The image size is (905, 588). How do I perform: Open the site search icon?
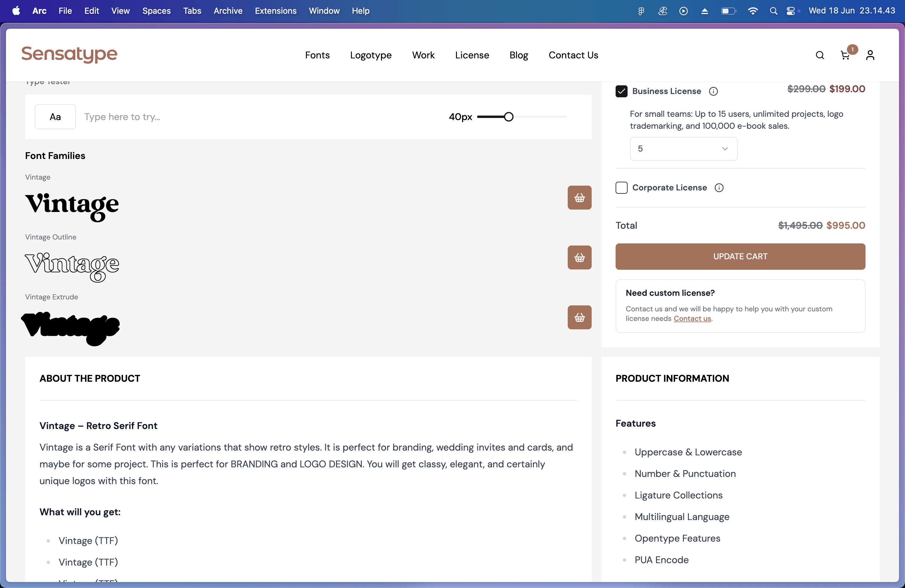[x=820, y=55]
